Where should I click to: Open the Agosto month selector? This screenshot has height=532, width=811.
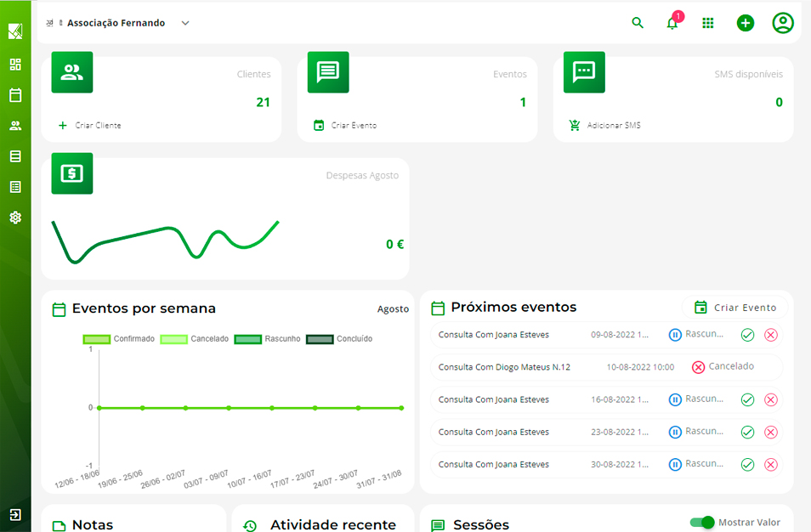(393, 309)
